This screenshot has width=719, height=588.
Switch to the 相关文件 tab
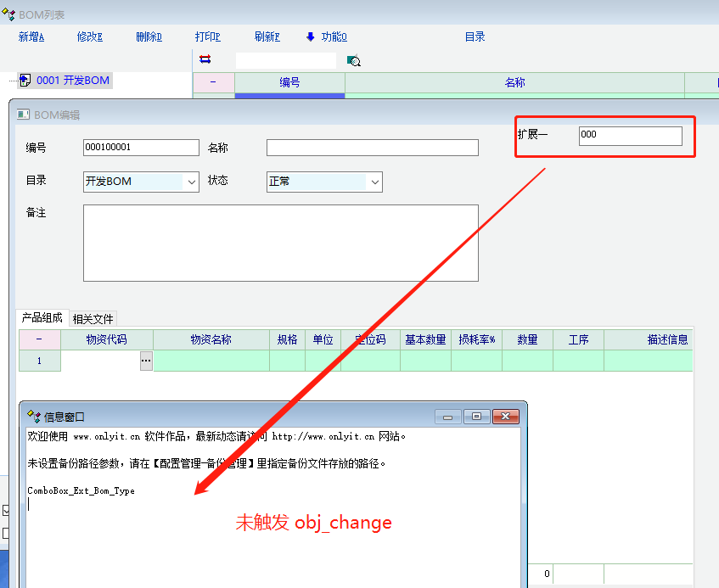pos(93,319)
